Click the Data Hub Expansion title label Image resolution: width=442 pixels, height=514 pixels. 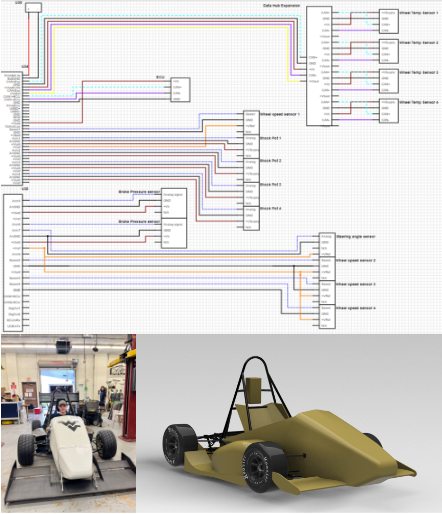coord(282,5)
